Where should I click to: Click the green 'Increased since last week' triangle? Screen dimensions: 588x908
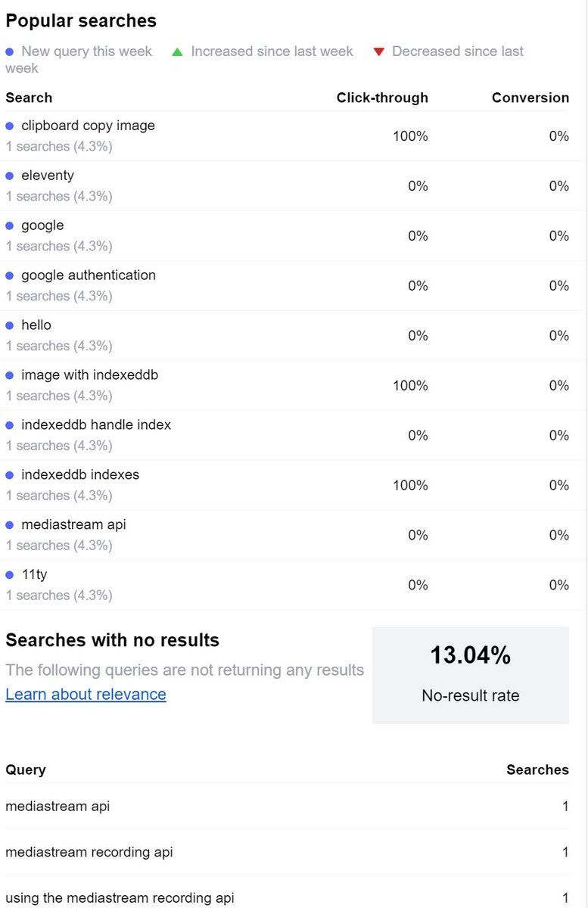pos(177,51)
